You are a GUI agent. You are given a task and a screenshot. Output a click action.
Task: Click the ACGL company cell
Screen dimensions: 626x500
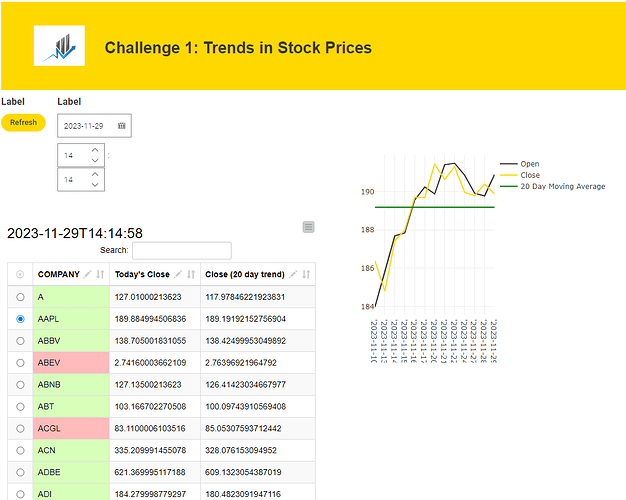pyautogui.click(x=71, y=429)
